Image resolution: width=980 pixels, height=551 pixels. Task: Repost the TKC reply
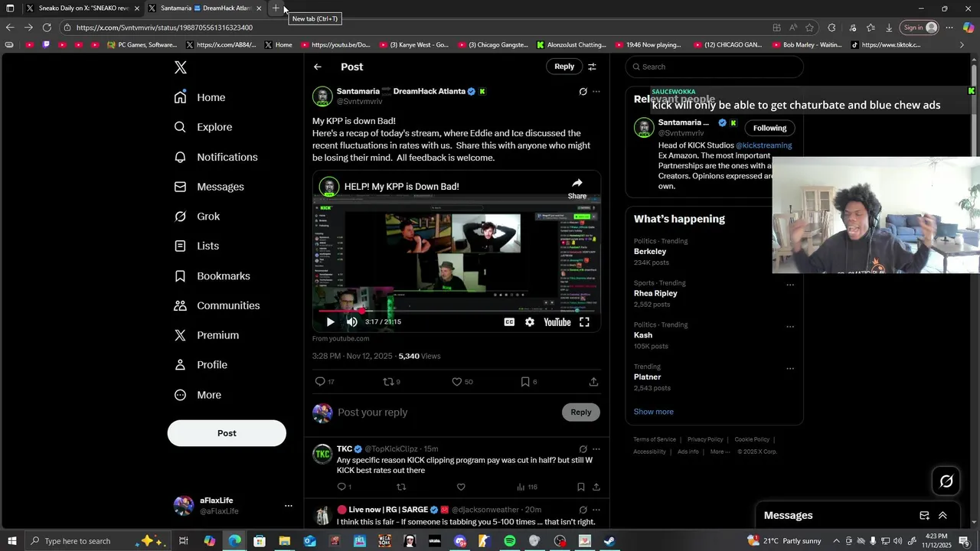click(401, 487)
